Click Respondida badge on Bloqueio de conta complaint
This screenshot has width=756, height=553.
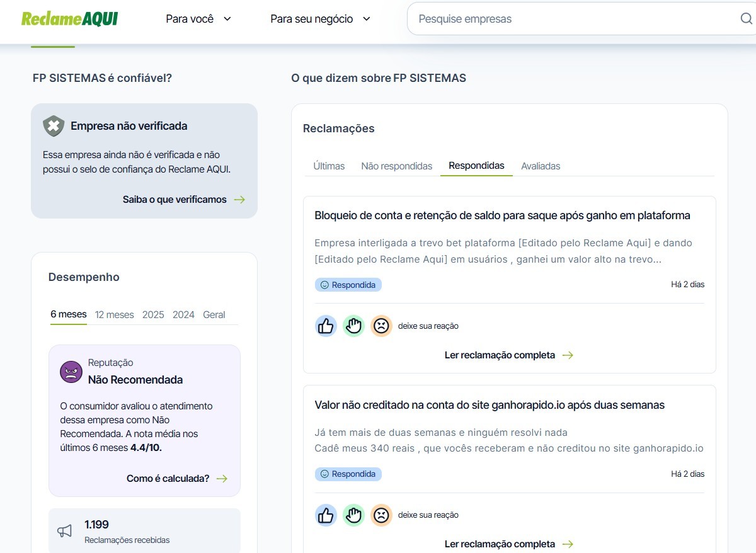(x=348, y=285)
